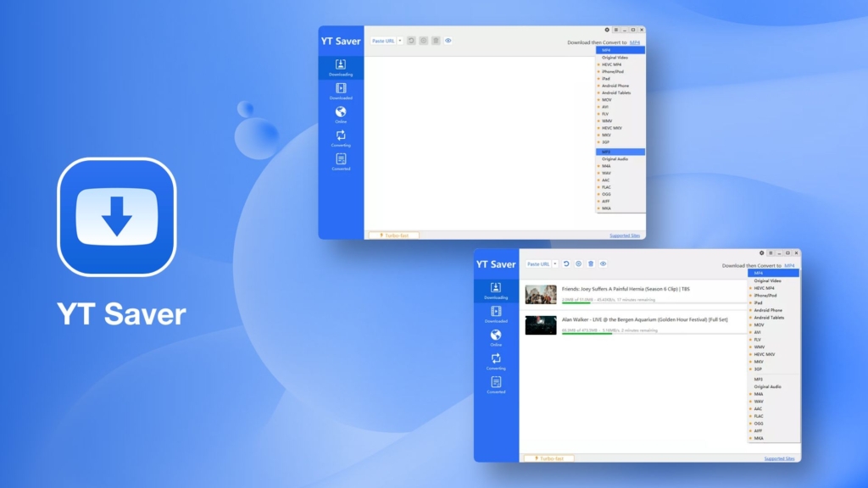Click progress bar of the Alan Walker download
The width and height of the screenshot is (868, 488).
click(654, 333)
